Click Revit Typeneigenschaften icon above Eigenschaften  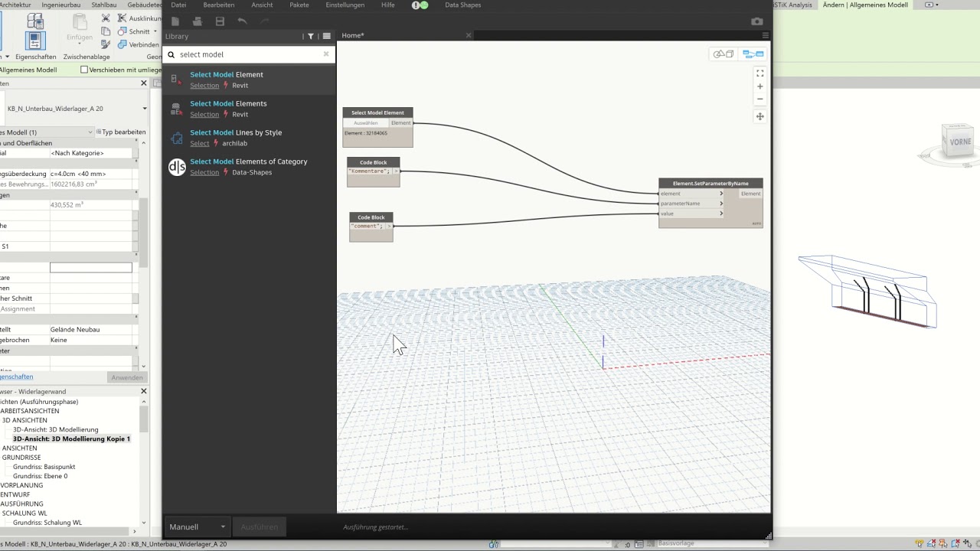coord(35,21)
